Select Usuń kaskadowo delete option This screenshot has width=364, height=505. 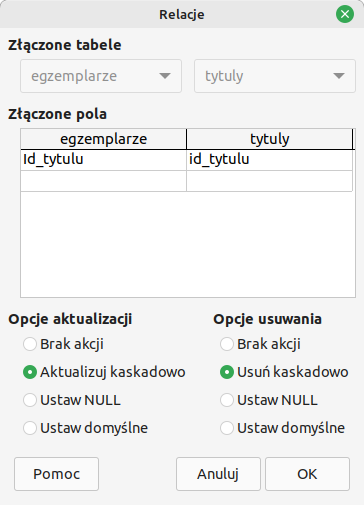coord(284,372)
